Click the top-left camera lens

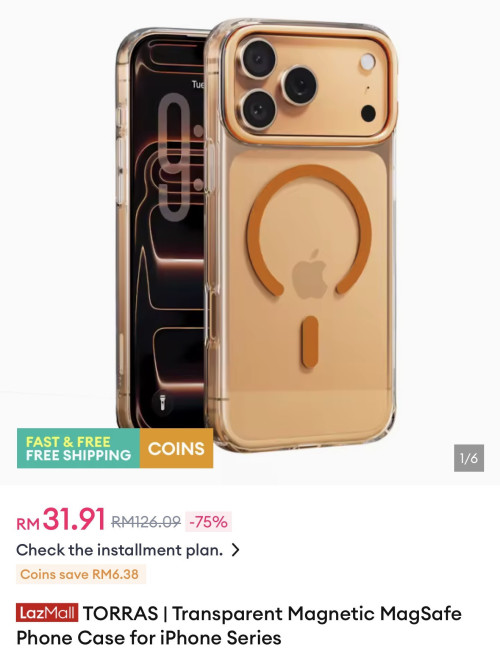tap(257, 59)
